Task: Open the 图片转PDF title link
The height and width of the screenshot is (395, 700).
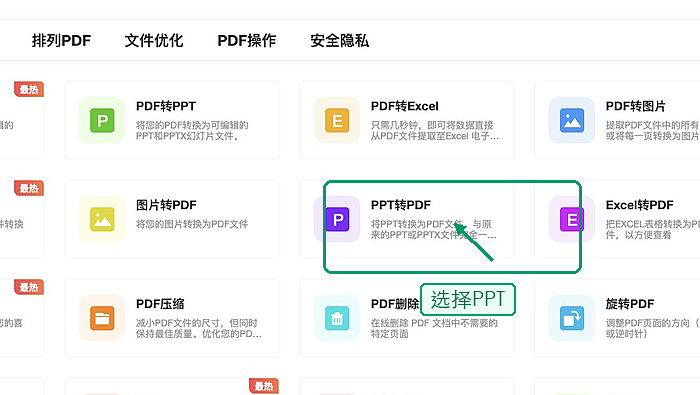Action: click(166, 205)
